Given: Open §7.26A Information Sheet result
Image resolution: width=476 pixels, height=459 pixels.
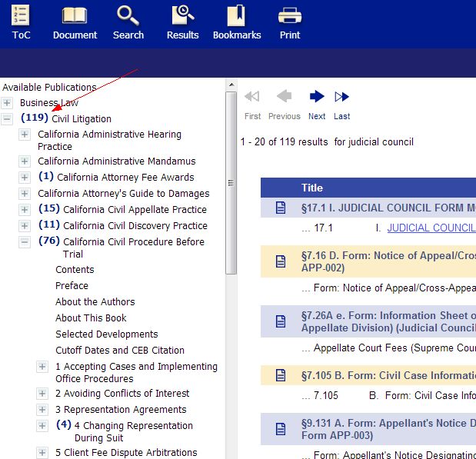Looking at the screenshot, I should [x=388, y=321].
